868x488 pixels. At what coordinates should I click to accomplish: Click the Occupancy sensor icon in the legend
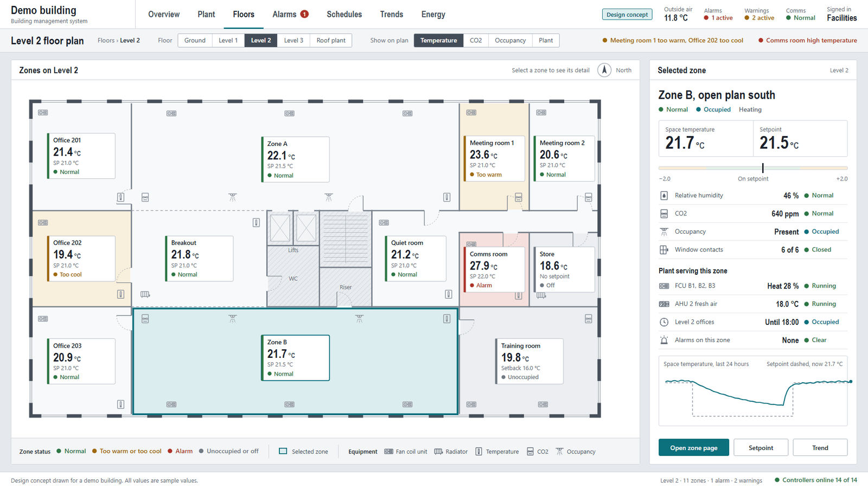559,452
